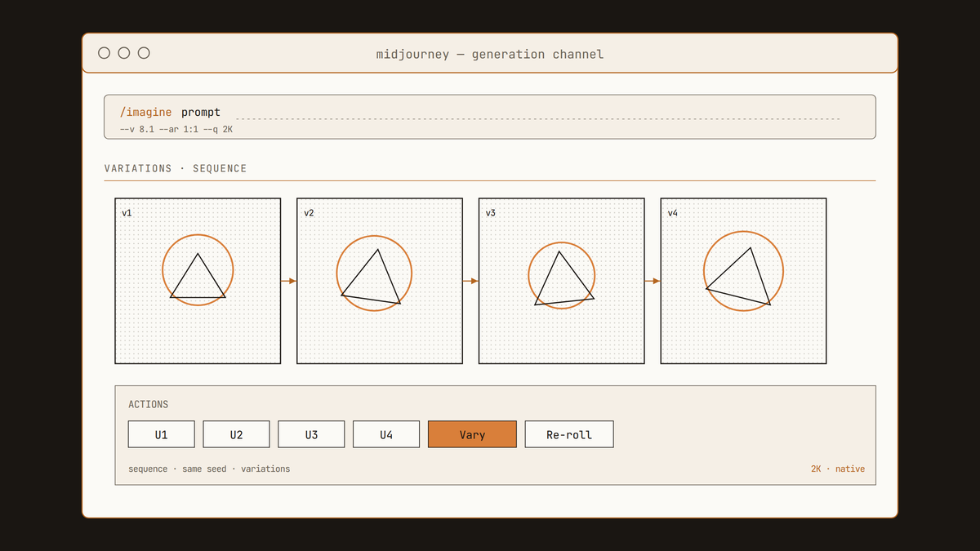Click the first window control circle
Image resolution: width=980 pixels, height=551 pixels.
tap(105, 53)
